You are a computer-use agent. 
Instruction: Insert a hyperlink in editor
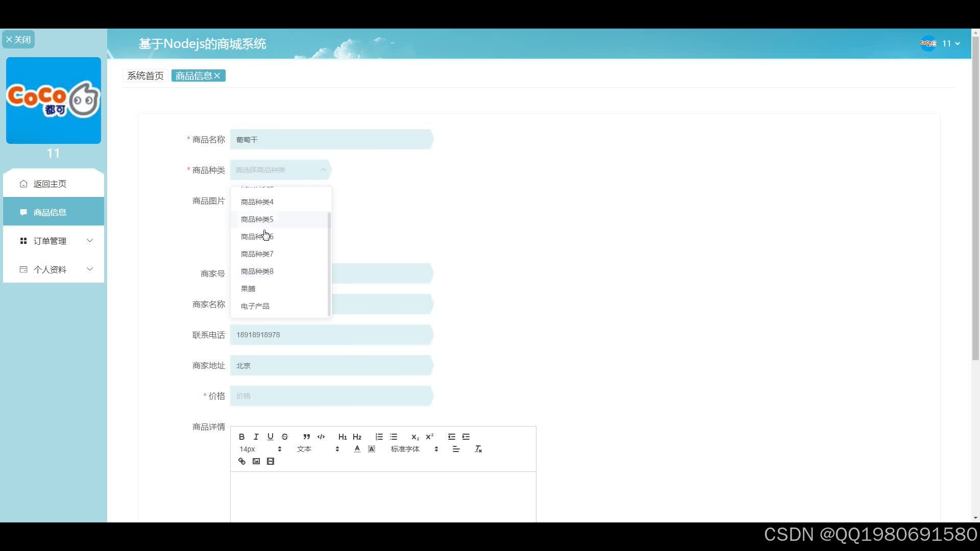[x=242, y=461]
